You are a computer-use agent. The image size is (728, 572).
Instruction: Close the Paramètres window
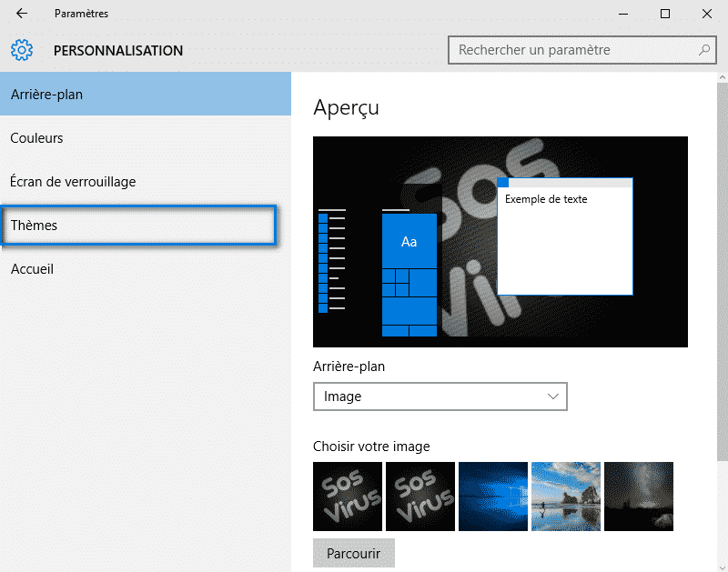coord(707,14)
